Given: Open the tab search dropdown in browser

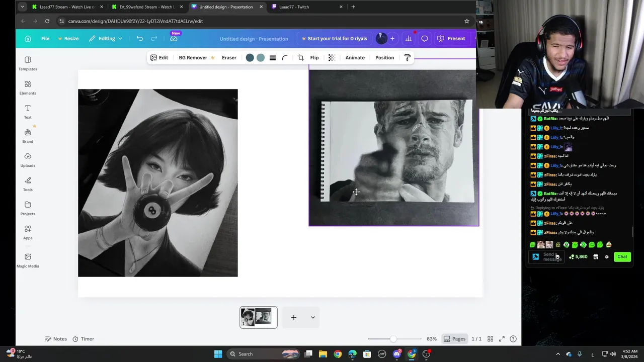Looking at the screenshot, I should pyautogui.click(x=22, y=7).
